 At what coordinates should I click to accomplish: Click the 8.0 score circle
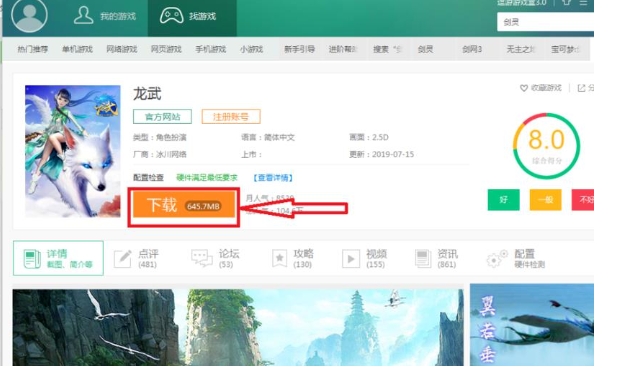coord(546,146)
